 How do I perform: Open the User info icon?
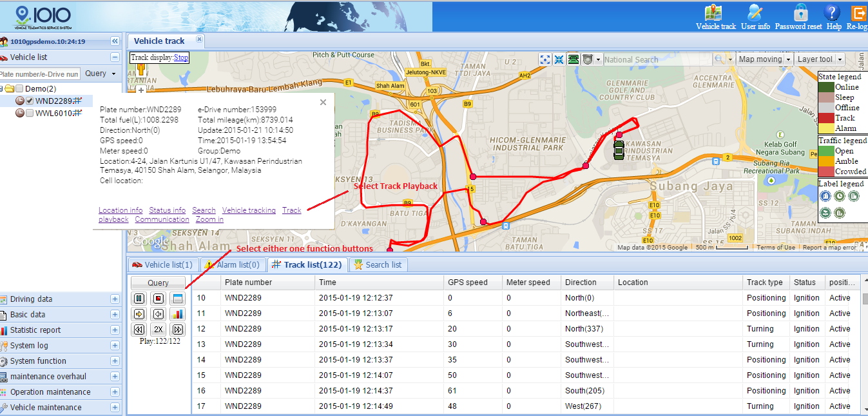pos(755,12)
